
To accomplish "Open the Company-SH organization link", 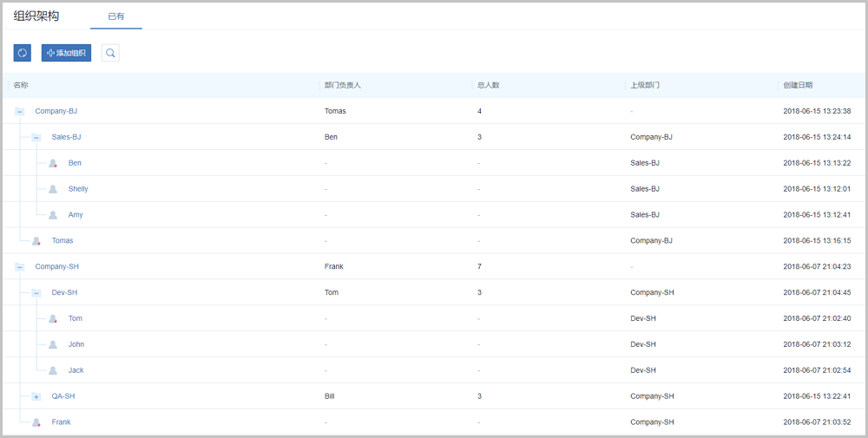I will pyautogui.click(x=57, y=267).
